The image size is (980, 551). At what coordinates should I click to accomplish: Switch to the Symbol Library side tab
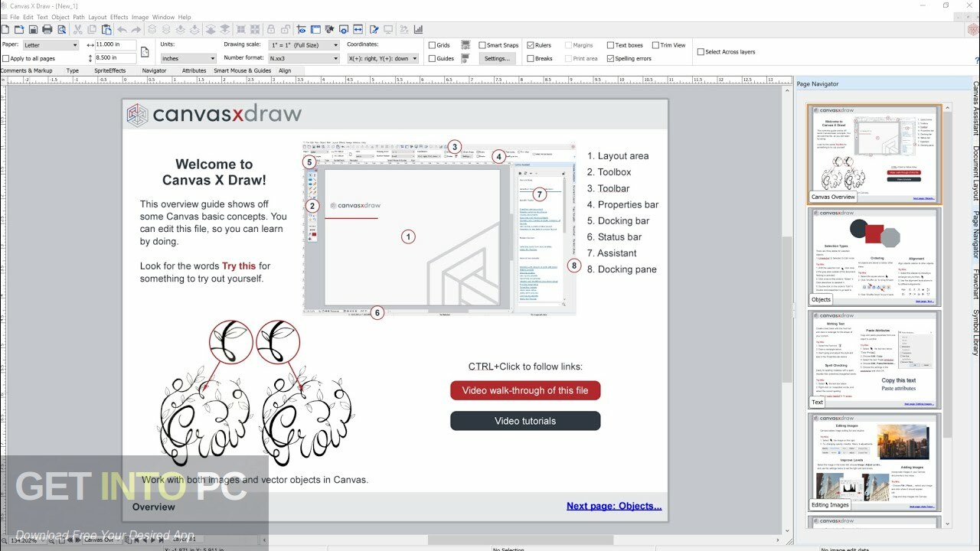coord(975,332)
